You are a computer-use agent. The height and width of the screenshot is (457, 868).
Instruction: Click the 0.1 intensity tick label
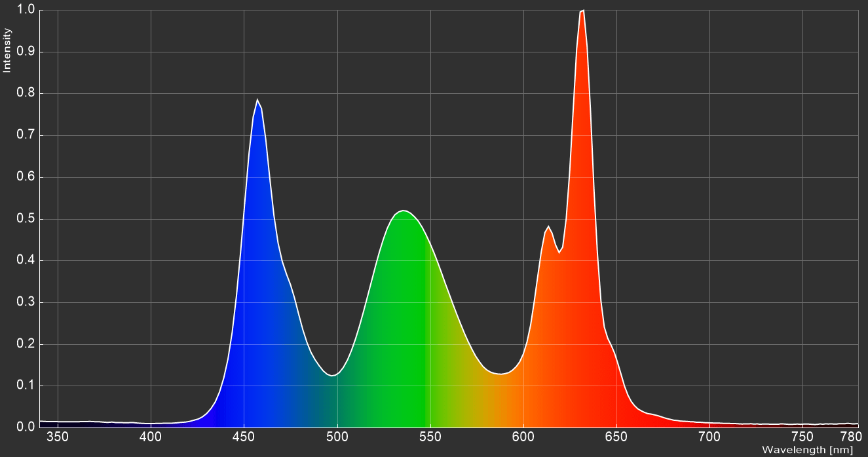pyautogui.click(x=27, y=386)
